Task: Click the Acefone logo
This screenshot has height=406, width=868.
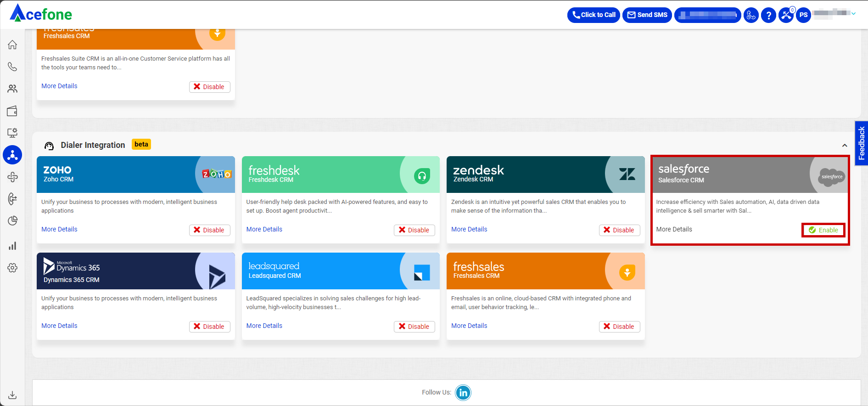Action: point(41,13)
